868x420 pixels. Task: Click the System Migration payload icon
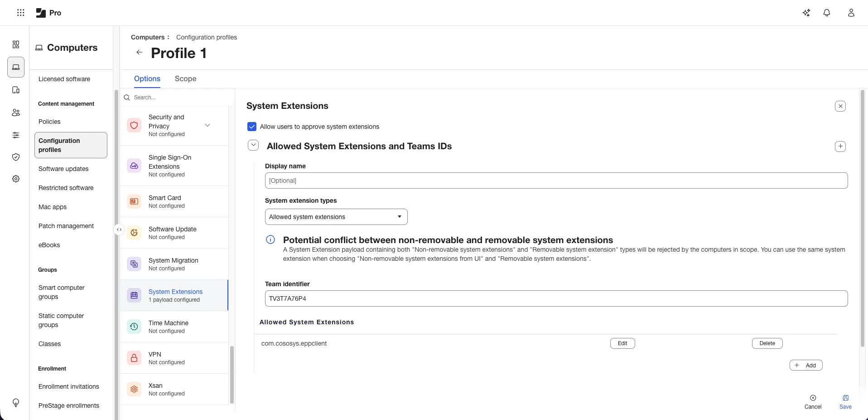pos(134,264)
